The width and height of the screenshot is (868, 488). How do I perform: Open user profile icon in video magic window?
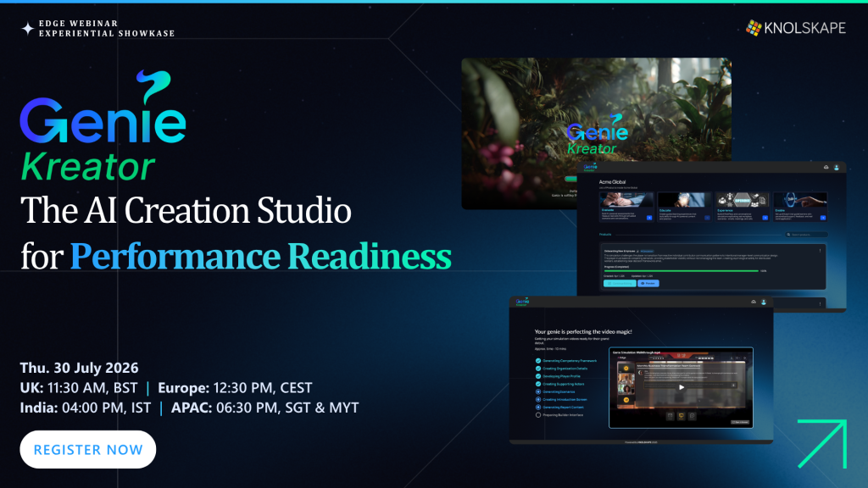pyautogui.click(x=764, y=302)
